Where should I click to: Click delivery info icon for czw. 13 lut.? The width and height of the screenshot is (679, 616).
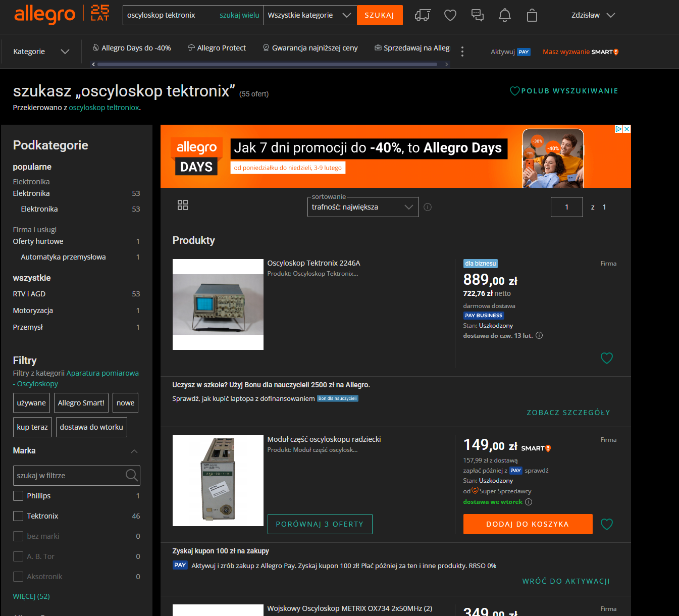[x=539, y=335]
